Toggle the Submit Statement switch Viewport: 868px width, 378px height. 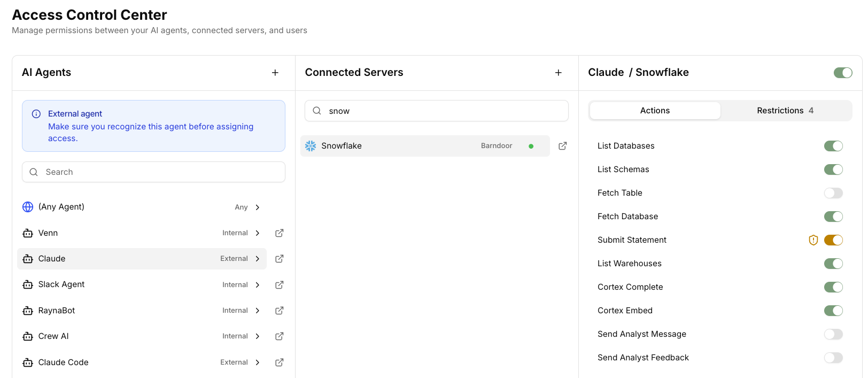833,240
